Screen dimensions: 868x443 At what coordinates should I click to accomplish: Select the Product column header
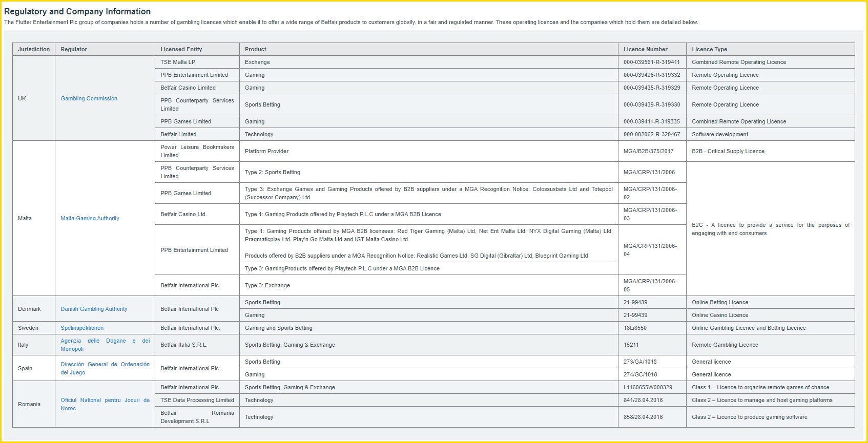tap(429, 49)
